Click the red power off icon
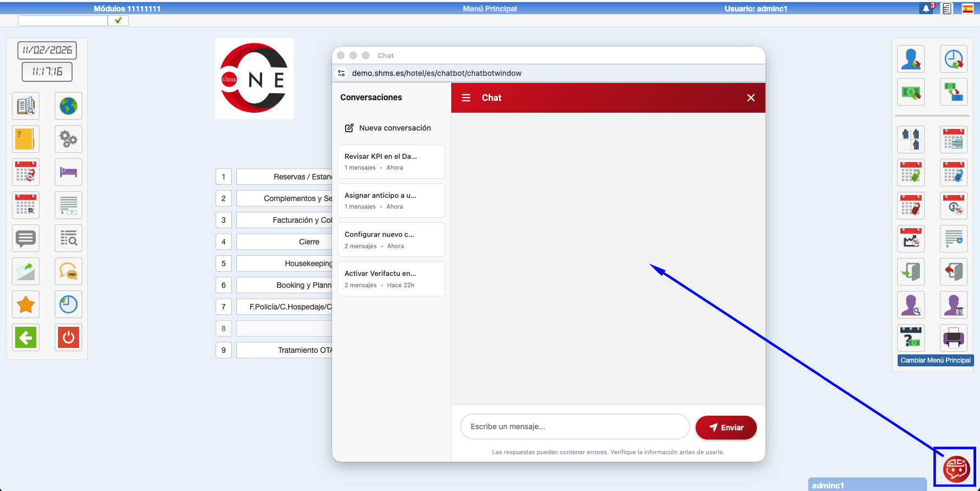The width and height of the screenshot is (980, 491). click(x=68, y=338)
